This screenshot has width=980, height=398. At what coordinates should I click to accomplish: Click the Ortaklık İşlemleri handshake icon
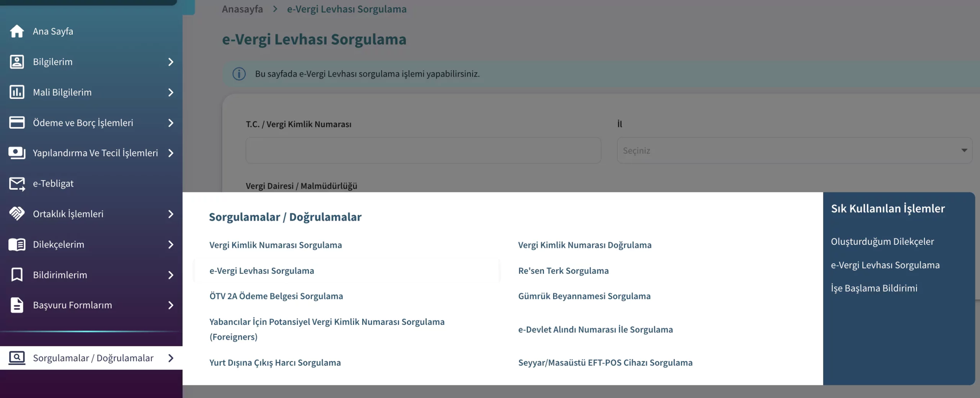coord(17,214)
